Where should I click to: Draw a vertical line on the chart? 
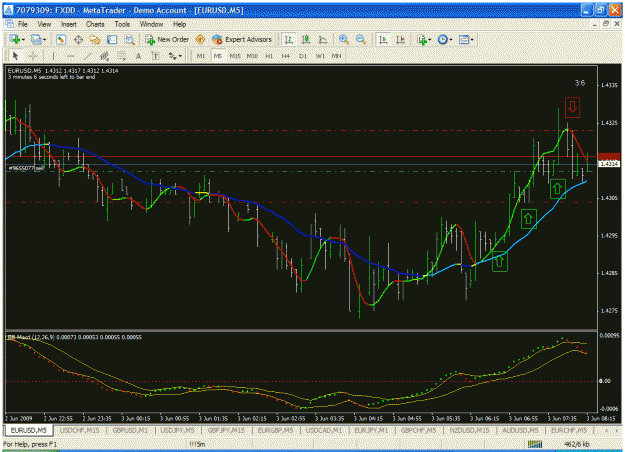coord(53,56)
